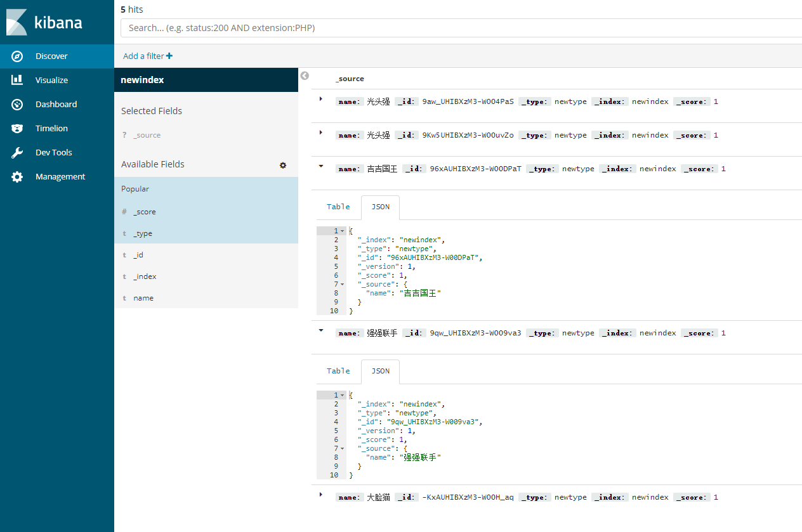The image size is (802, 532).
Task: Collapse the 吉吉国王 document row
Action: click(321, 166)
